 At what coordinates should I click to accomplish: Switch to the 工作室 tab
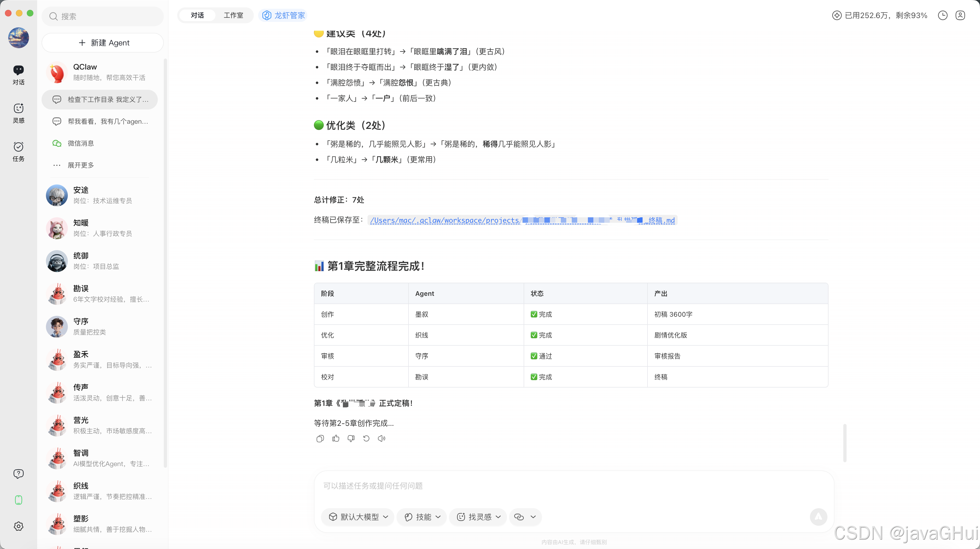click(x=233, y=15)
